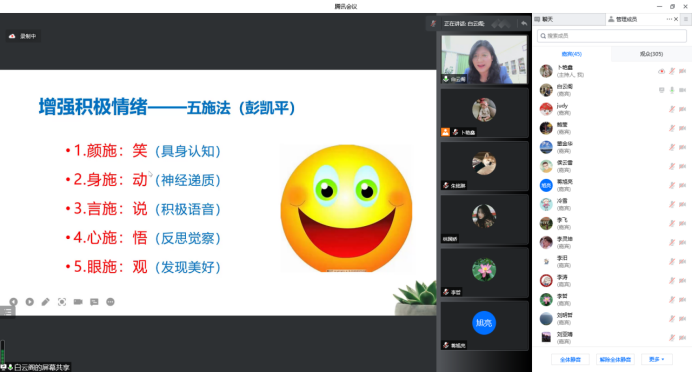Viewport: 692px width, 372px height.
Task: Collapse video strip using top-right arrow icon
Action: 524,23
